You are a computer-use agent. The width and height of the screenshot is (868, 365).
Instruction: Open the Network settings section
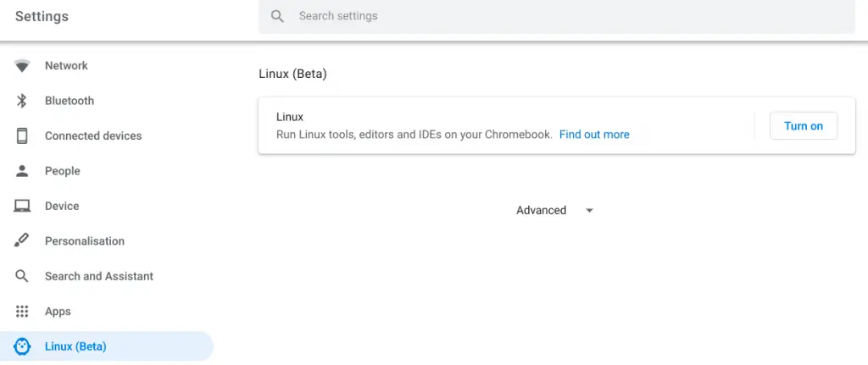tap(66, 66)
